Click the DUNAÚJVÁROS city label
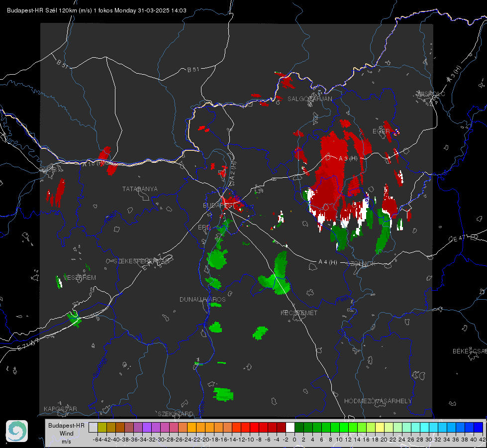The image size is (487, 448). (x=202, y=299)
